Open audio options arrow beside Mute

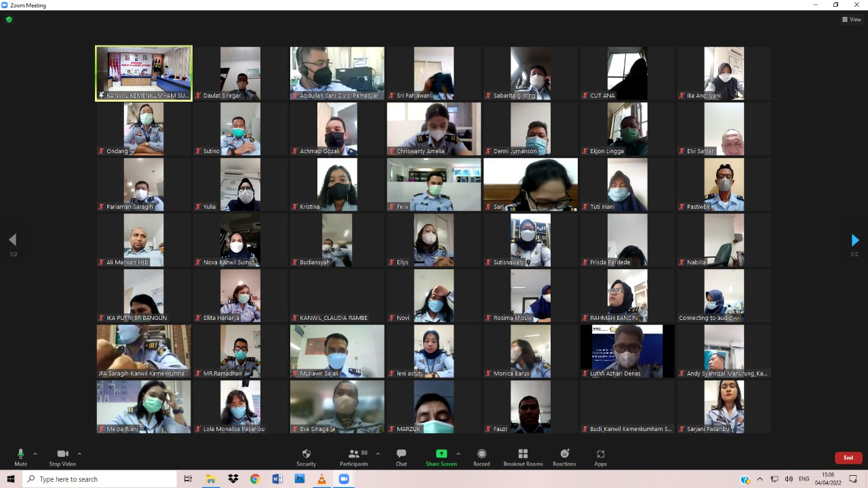[x=35, y=454]
